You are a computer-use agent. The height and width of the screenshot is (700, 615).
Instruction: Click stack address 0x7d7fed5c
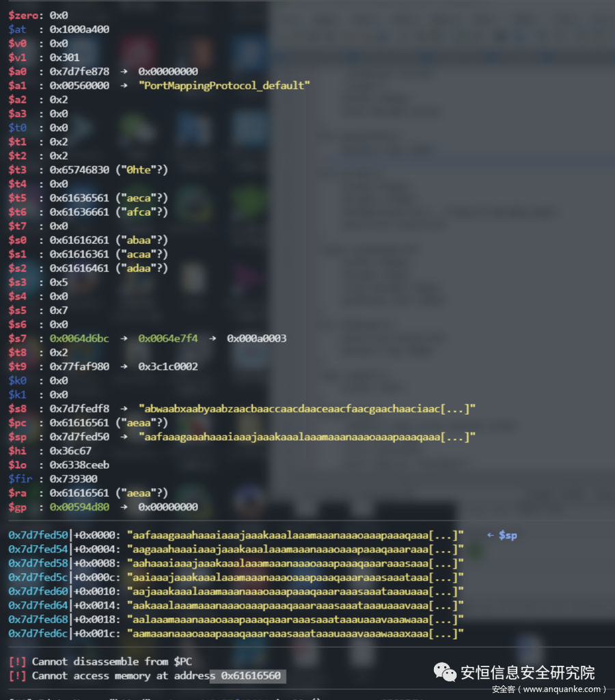(x=38, y=578)
